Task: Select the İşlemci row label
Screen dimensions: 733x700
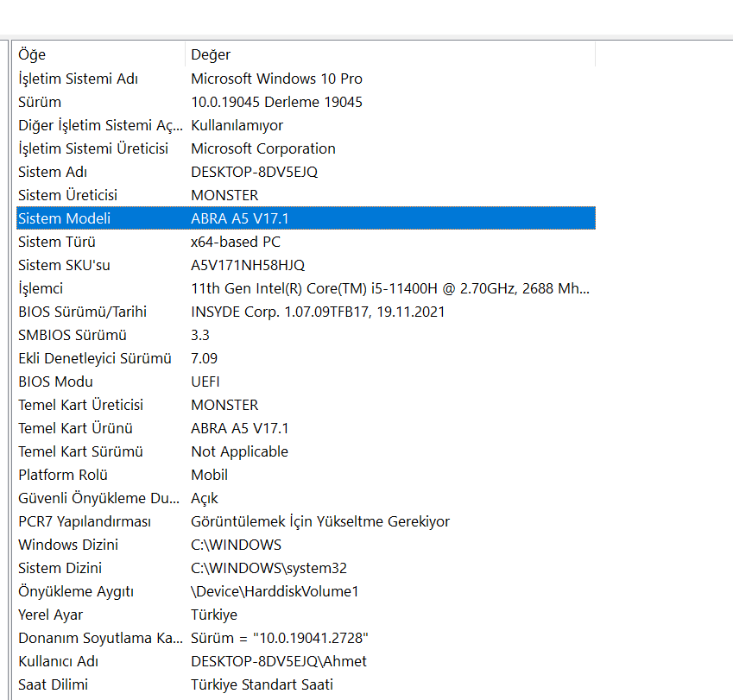Action: coord(41,288)
